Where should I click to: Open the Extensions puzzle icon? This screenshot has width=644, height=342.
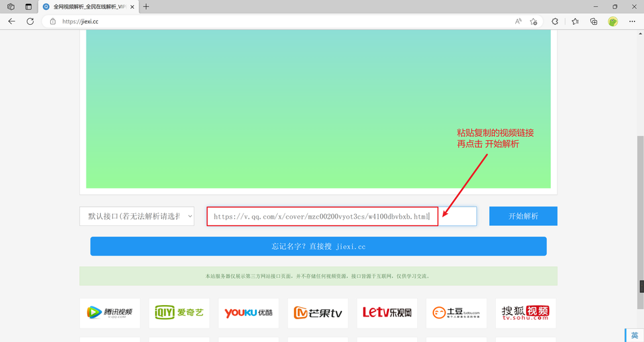[x=555, y=21]
